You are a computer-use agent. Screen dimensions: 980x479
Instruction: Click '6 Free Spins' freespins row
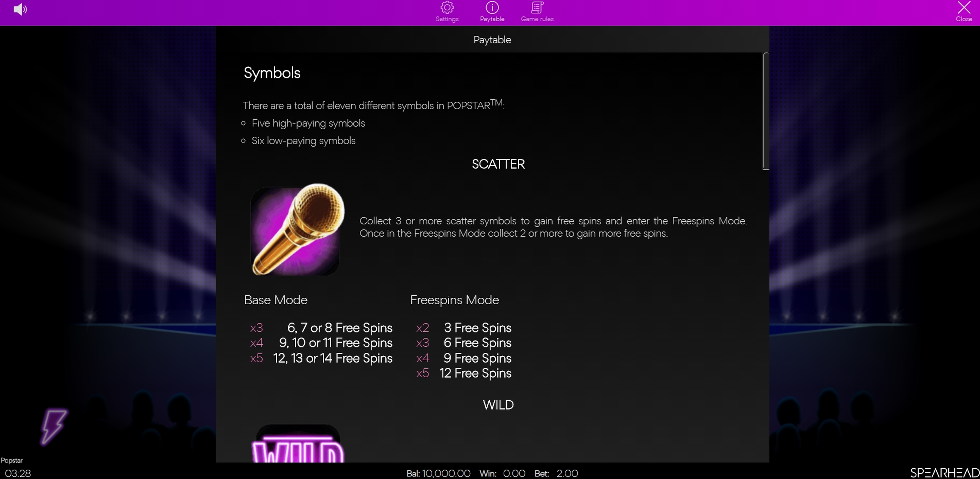[x=463, y=343]
